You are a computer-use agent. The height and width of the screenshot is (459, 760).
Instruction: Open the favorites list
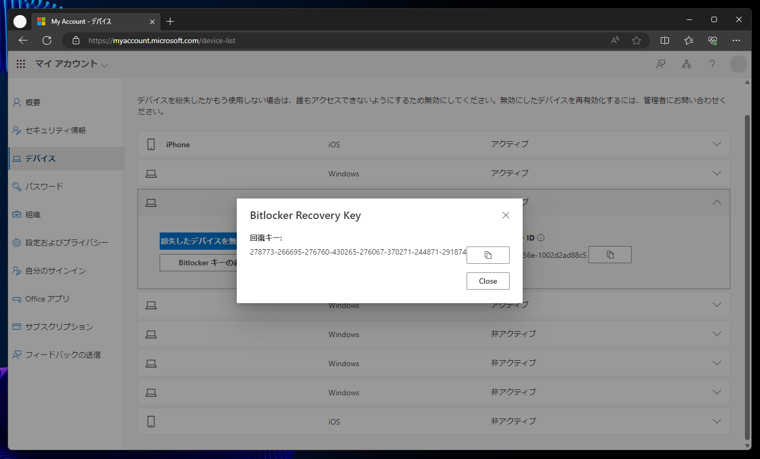[x=688, y=41]
